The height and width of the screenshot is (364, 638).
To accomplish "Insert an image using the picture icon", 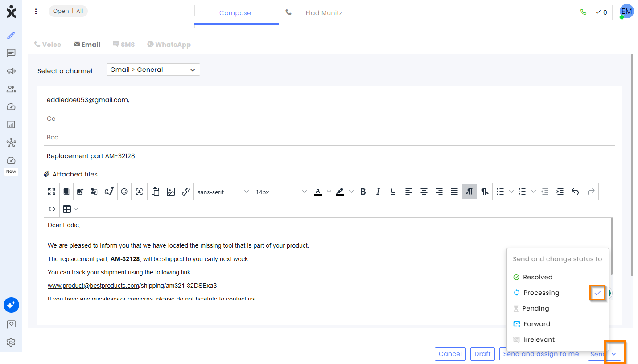I will coord(170,192).
